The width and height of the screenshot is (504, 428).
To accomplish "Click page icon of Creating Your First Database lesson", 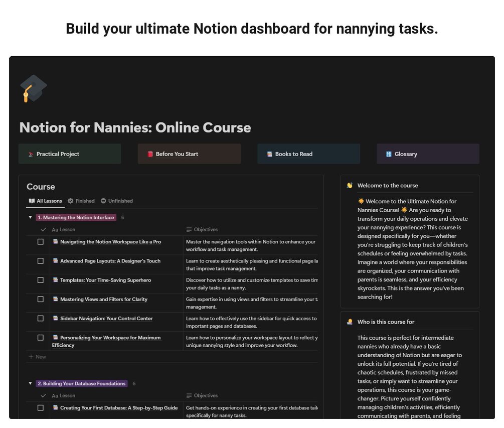I will coord(56,407).
